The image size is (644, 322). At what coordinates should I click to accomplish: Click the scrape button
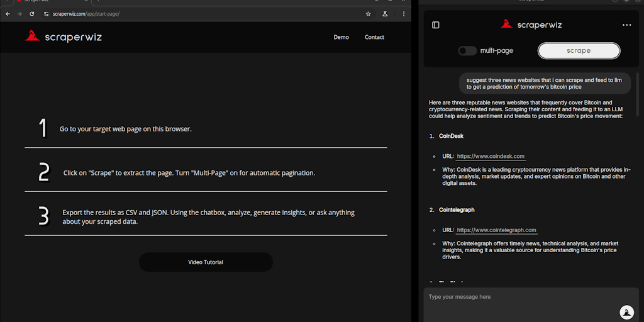point(579,51)
